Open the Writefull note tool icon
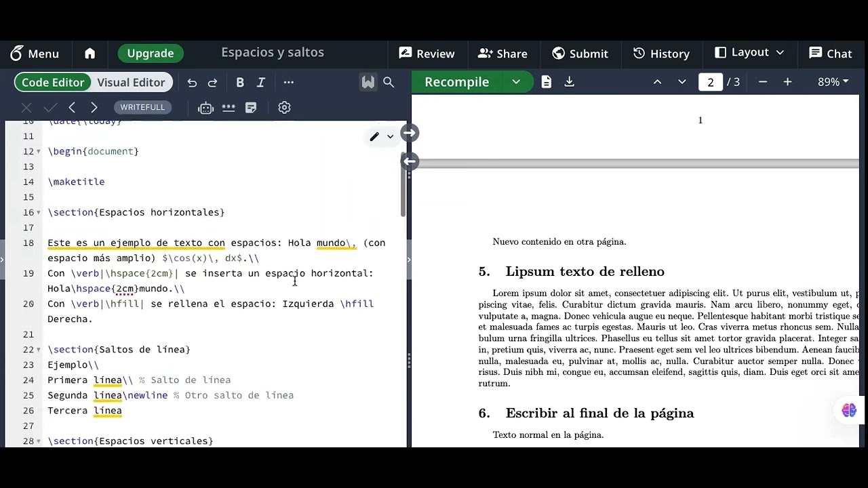 pos(251,107)
